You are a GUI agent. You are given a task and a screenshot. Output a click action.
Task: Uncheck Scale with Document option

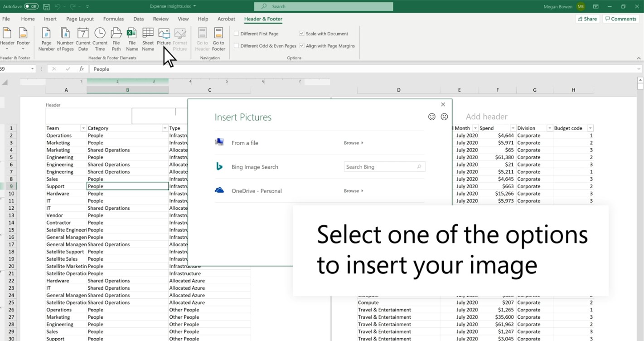click(301, 33)
